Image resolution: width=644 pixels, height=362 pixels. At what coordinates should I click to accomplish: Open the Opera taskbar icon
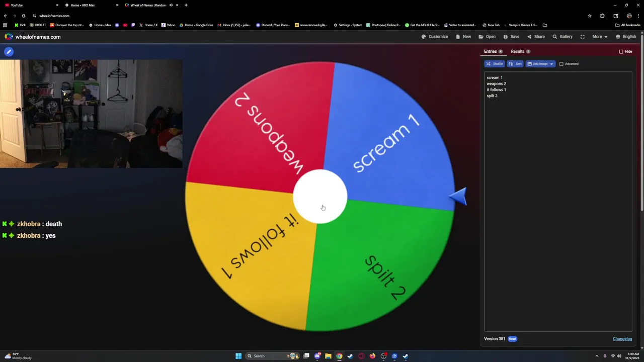pos(361,356)
